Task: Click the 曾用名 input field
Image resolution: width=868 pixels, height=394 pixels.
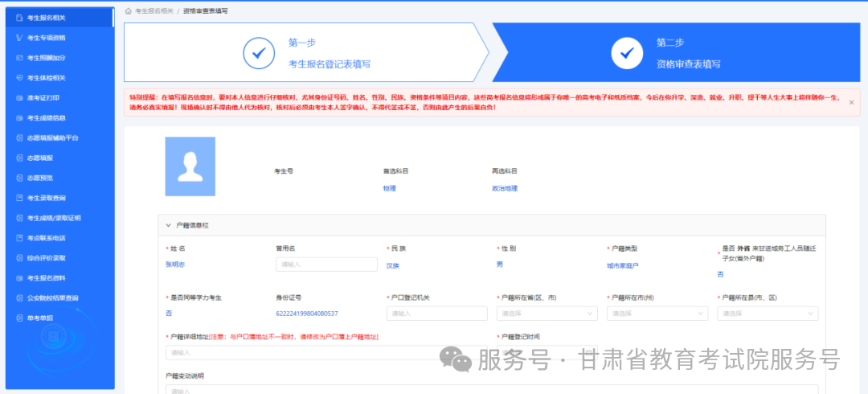Action: 326,265
